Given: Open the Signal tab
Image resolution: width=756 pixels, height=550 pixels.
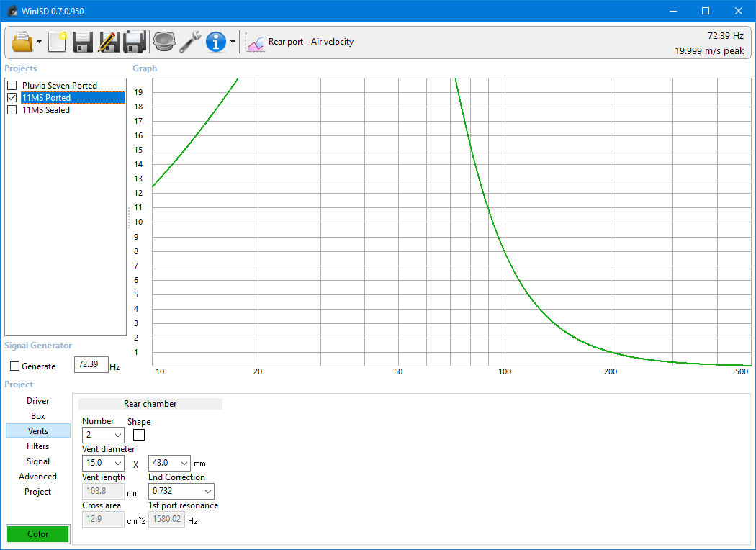Looking at the screenshot, I should coord(38,461).
